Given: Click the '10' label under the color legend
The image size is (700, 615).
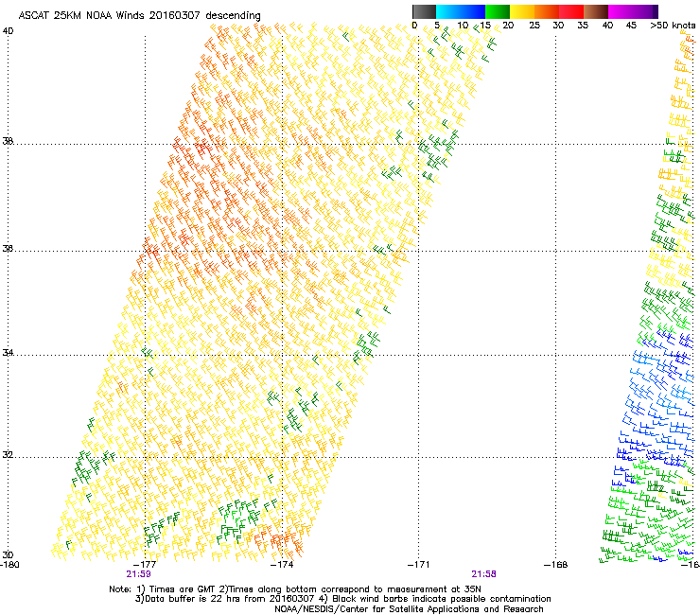Looking at the screenshot, I should 463,25.
